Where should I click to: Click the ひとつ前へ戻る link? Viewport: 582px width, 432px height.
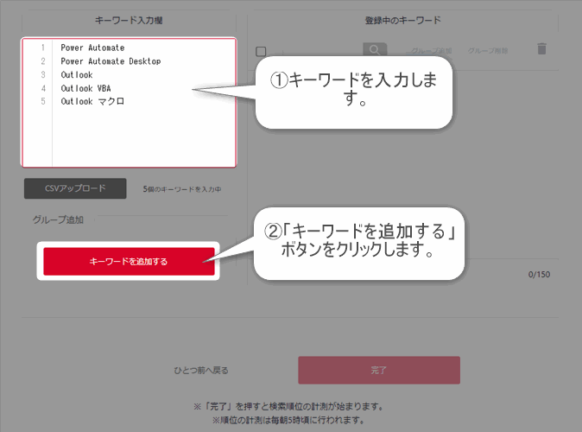[x=201, y=370]
